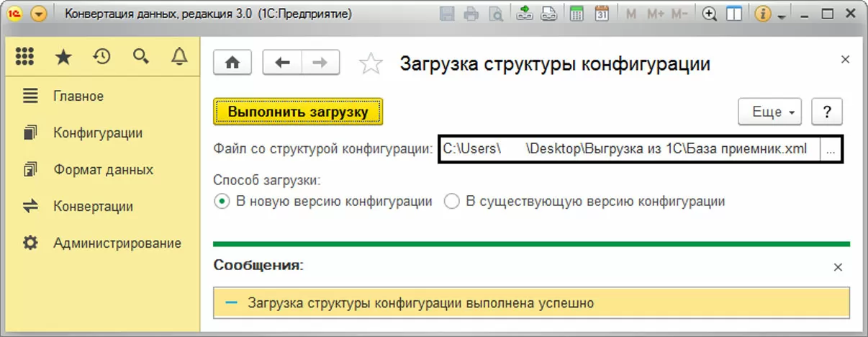Go forward with the right arrow button

(x=320, y=63)
